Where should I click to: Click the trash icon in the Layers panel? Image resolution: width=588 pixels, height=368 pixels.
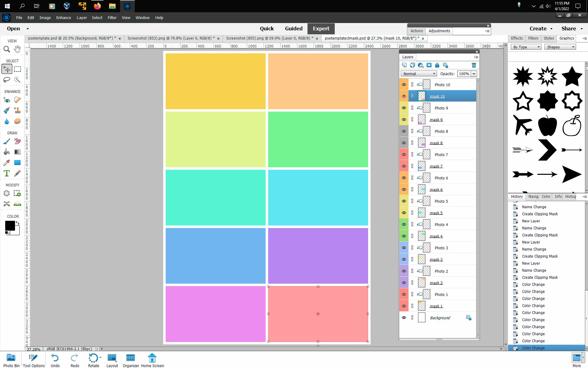click(x=474, y=65)
